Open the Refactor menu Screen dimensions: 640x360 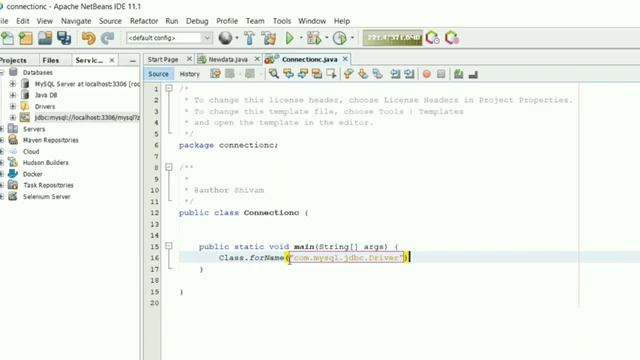pyautogui.click(x=144, y=21)
